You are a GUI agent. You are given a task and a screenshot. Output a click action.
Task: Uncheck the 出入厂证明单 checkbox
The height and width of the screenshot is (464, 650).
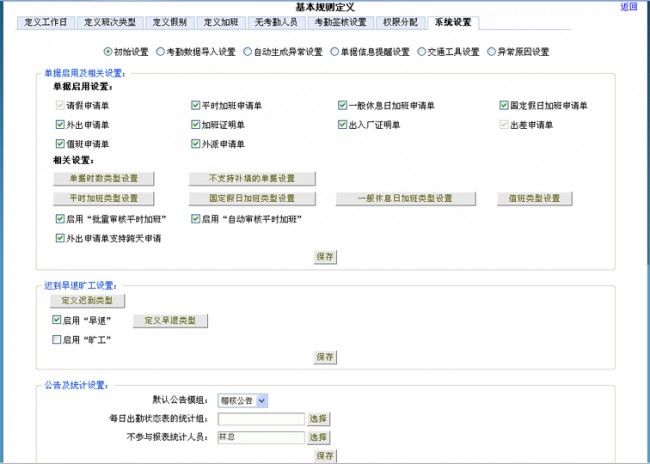coord(342,125)
